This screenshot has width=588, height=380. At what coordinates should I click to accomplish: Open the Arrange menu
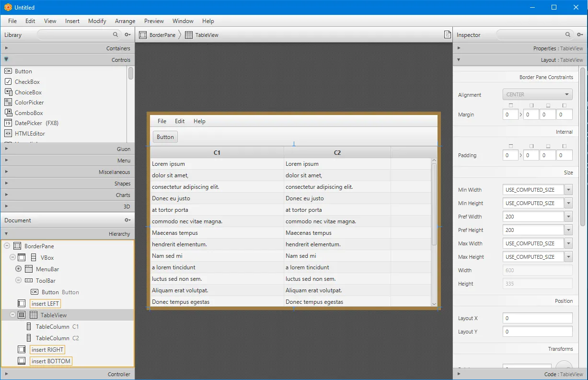125,21
